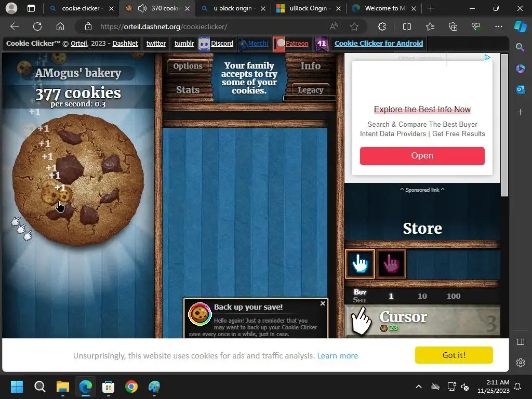Open the AdChoices icon on the ad
Image resolution: width=532 pixels, height=399 pixels.
tap(487, 57)
